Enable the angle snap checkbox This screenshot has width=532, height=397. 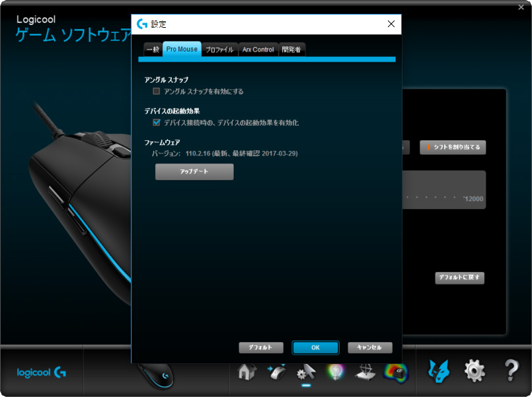click(157, 91)
